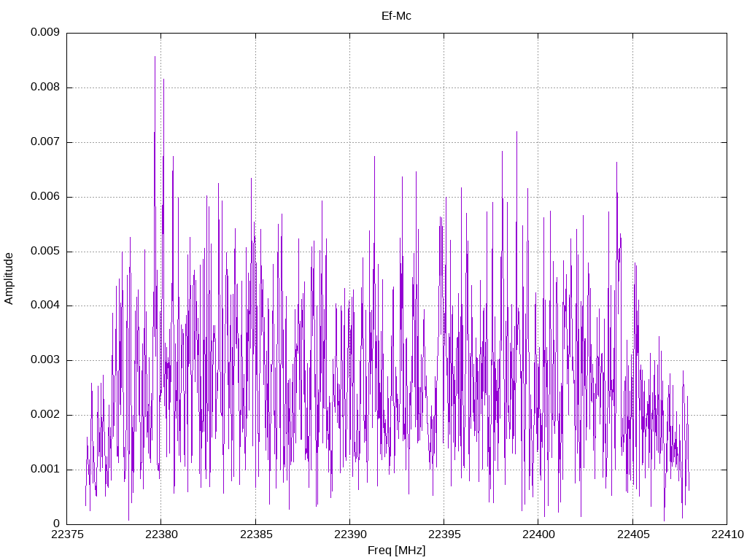Click the 22405 x-axis tick label

[632, 534]
